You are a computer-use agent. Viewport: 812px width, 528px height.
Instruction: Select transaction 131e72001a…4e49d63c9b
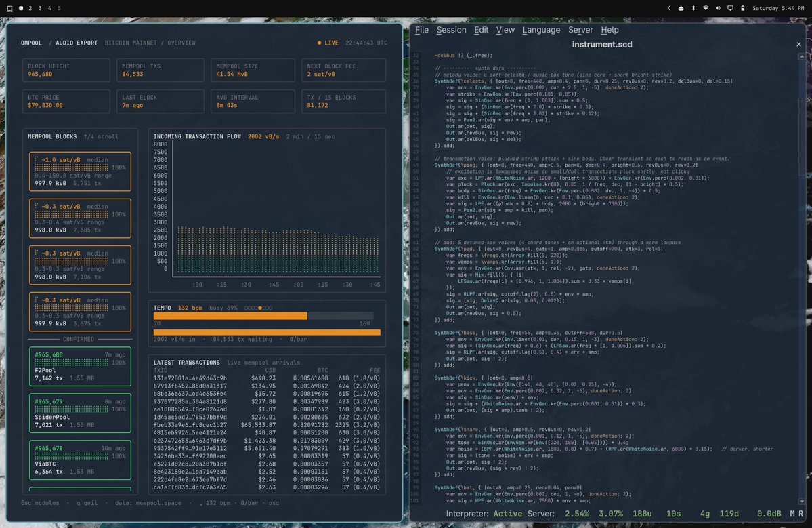[267, 378]
